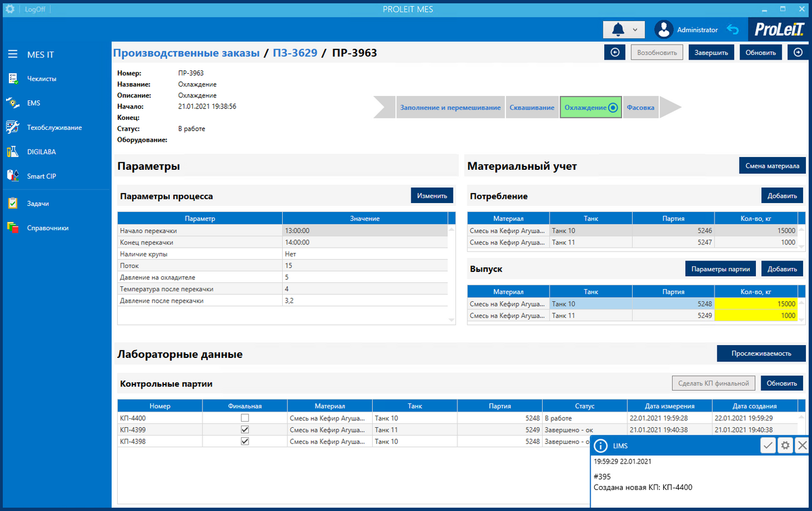Expand the notification bell dropdown arrow
The width and height of the screenshot is (812, 511).
tap(635, 30)
